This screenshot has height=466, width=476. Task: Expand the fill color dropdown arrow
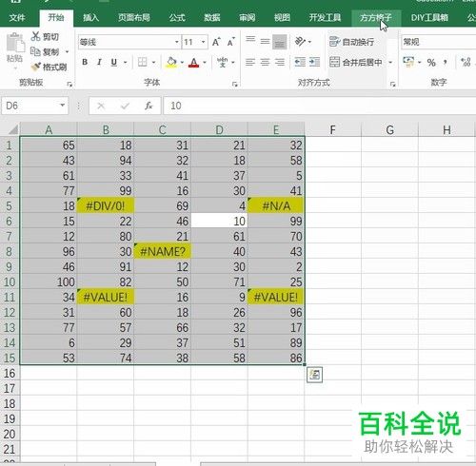click(x=182, y=62)
